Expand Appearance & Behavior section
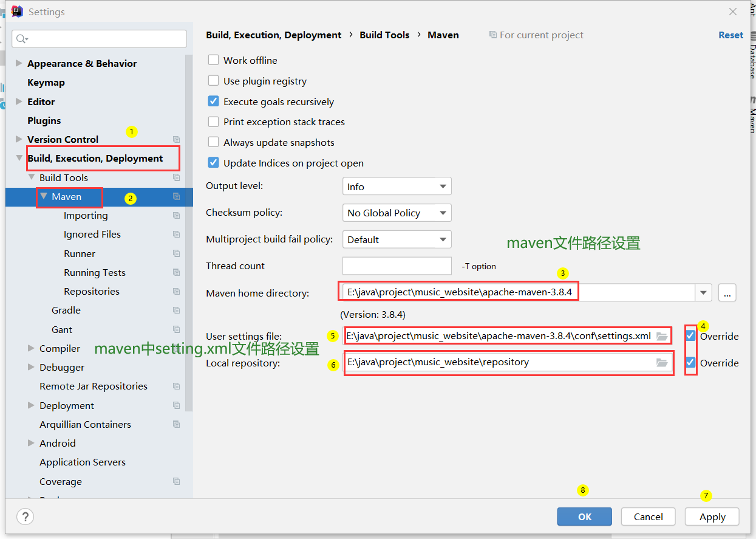The height and width of the screenshot is (539, 756). (19, 63)
